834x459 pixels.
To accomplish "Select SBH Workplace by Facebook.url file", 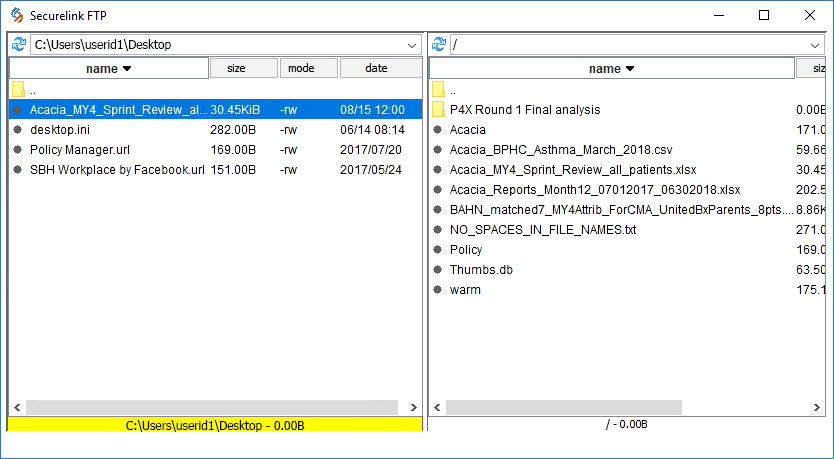I will [117, 170].
